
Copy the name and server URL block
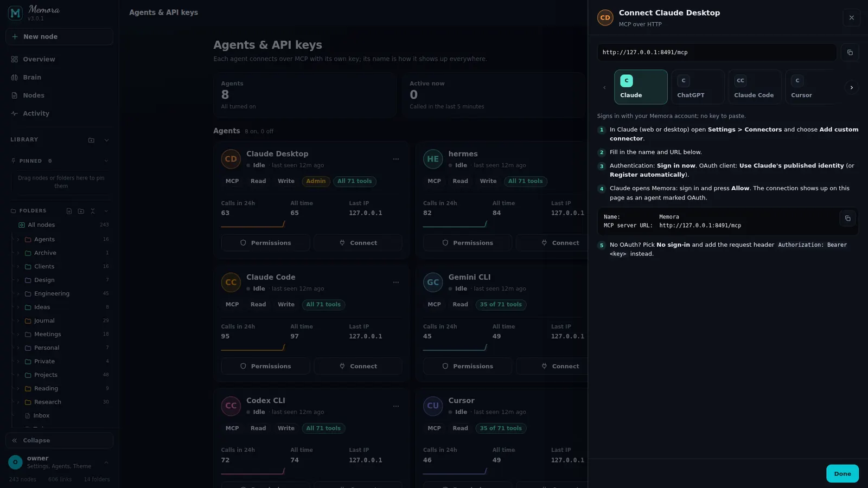click(847, 219)
